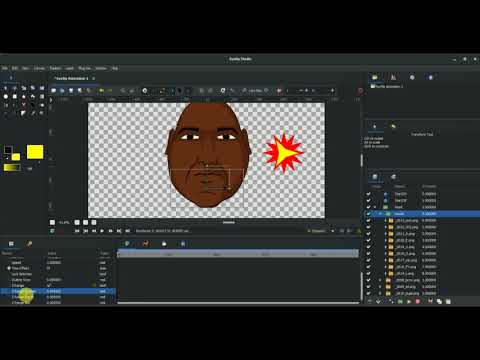Image resolution: width=480 pixels, height=360 pixels.
Task: Click the timeline ruler in time track
Action: coord(238,254)
